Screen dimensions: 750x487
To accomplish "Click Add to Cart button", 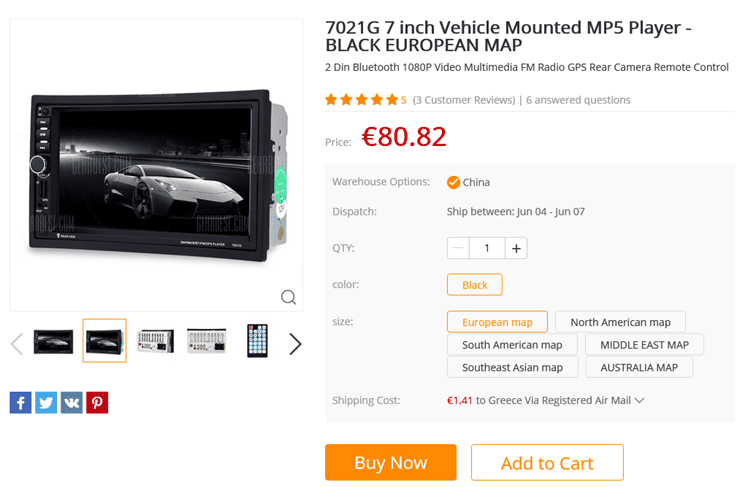I will (x=547, y=463).
